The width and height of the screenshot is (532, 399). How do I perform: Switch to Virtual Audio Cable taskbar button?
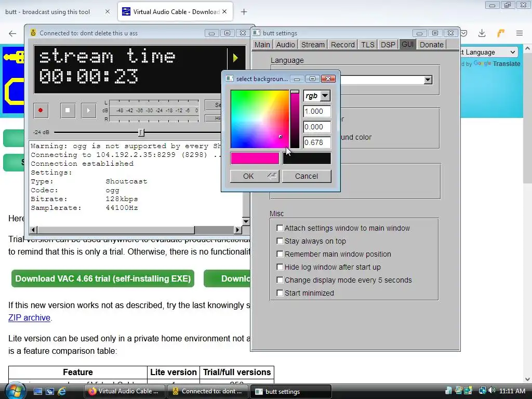[x=125, y=391]
